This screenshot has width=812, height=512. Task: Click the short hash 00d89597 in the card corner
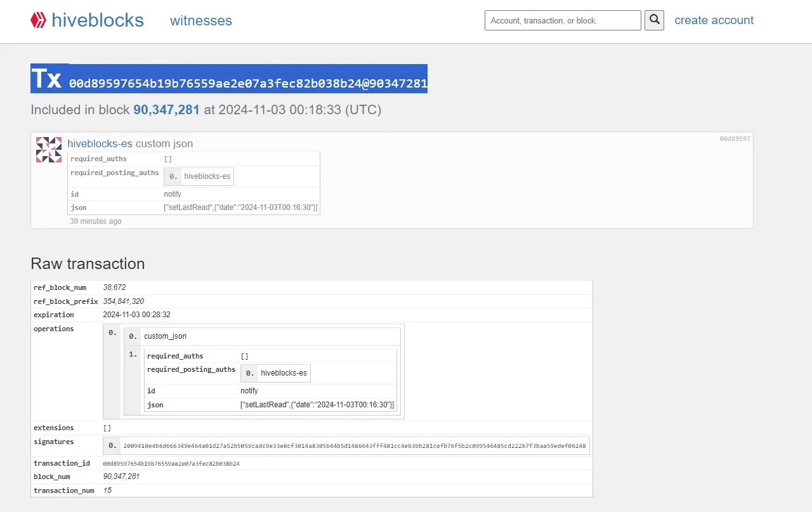tap(735, 138)
